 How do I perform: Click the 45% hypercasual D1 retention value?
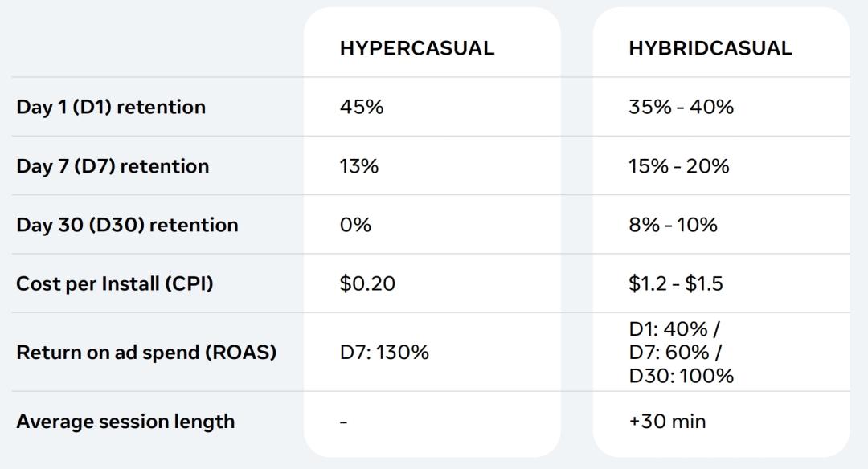coord(362,107)
